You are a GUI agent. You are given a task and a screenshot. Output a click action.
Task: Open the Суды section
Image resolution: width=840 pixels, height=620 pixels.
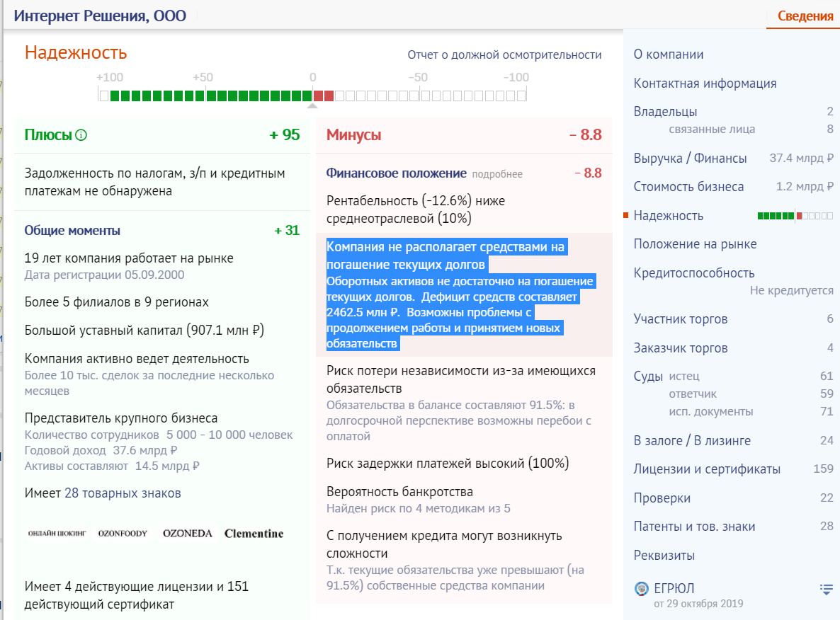[648, 377]
